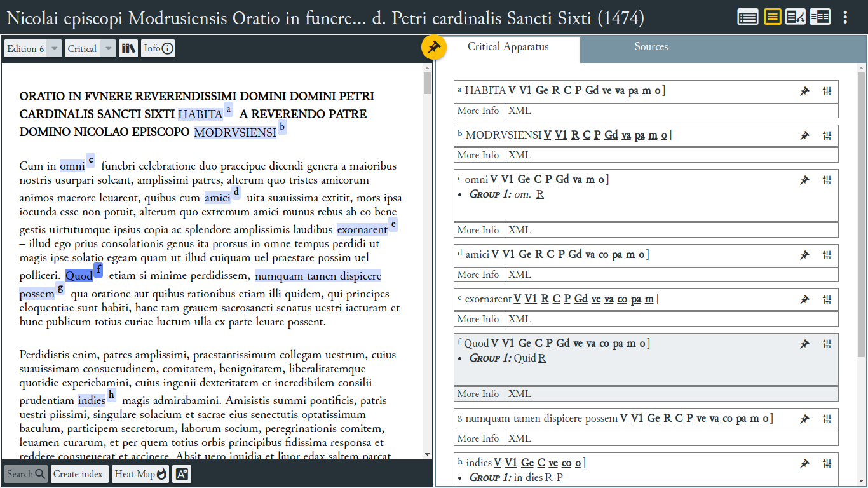Screen dimensions: 868x488
Task: Open witness filter for entry exornarent
Action: click(827, 299)
